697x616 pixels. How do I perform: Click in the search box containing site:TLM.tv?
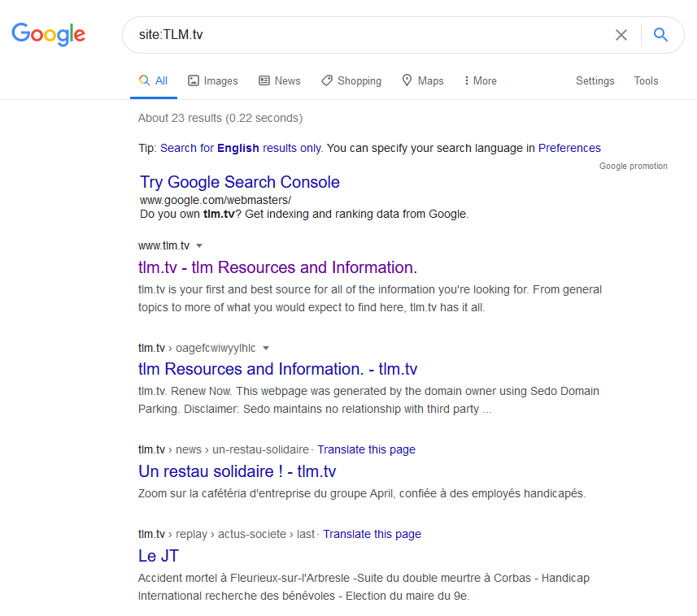(366, 35)
